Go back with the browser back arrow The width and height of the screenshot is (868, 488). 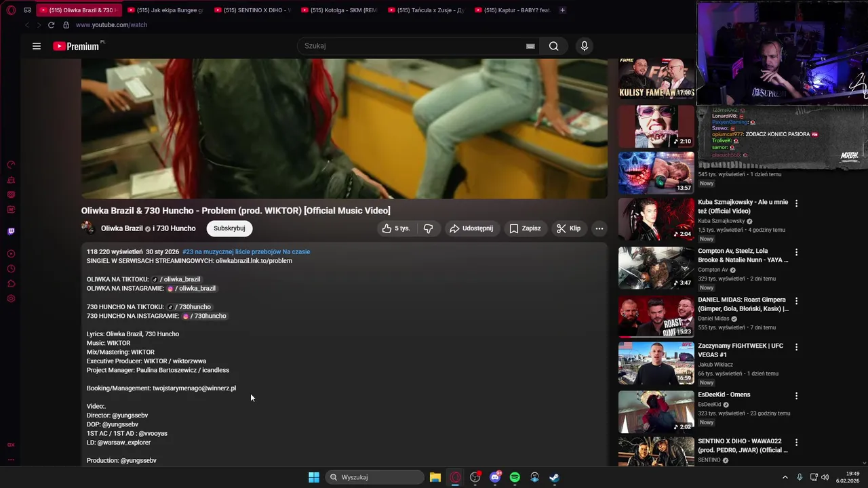tap(27, 25)
